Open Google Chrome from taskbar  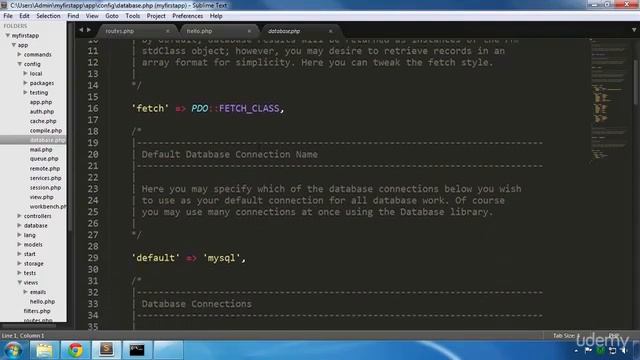(x=76, y=350)
